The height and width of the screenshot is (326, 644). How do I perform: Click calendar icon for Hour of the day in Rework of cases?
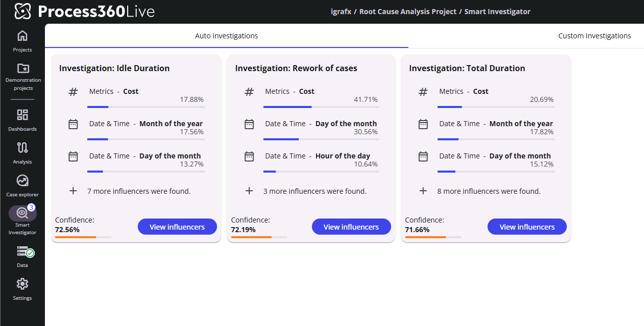click(249, 156)
